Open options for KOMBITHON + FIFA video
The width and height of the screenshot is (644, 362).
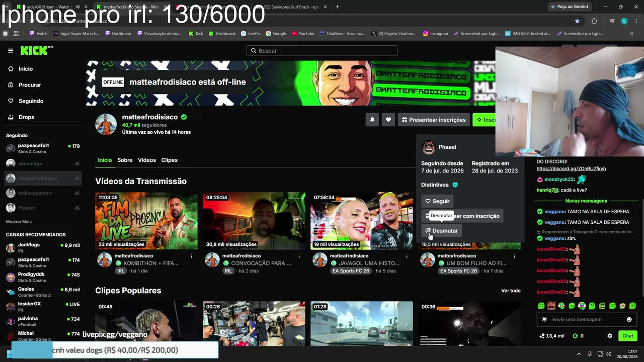point(191,256)
